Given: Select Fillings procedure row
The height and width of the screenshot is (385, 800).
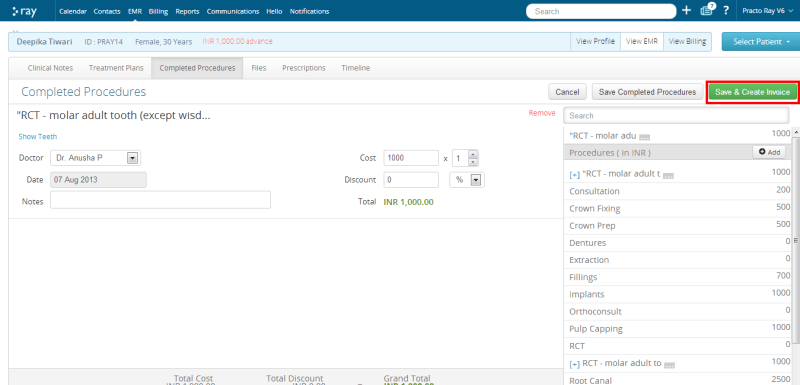Looking at the screenshot, I should pyautogui.click(x=678, y=277).
